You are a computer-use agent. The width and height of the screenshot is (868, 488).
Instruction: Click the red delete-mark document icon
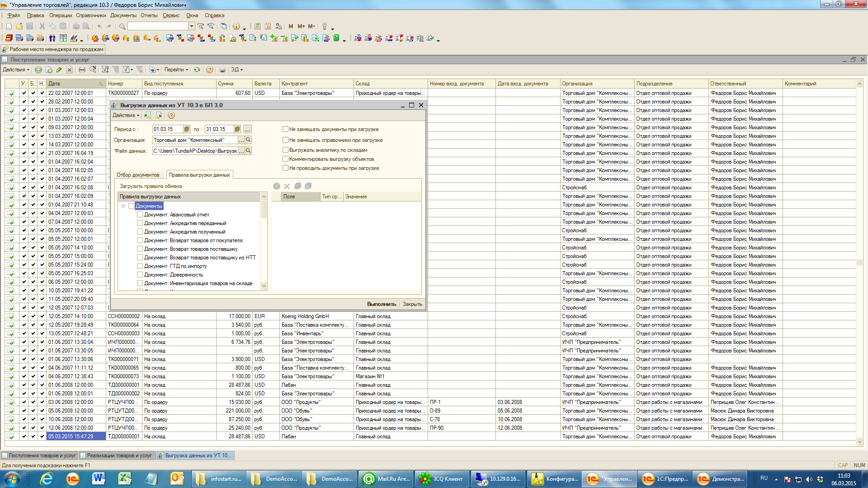pyautogui.click(x=69, y=70)
